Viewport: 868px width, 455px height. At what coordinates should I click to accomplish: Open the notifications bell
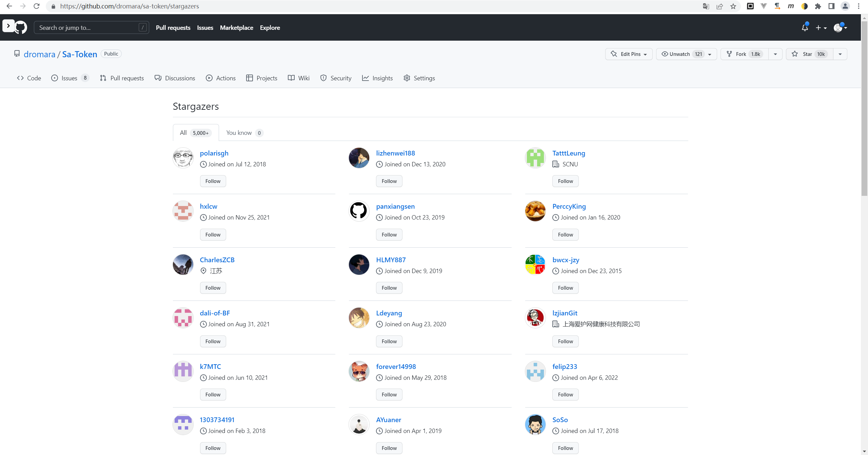(x=805, y=27)
